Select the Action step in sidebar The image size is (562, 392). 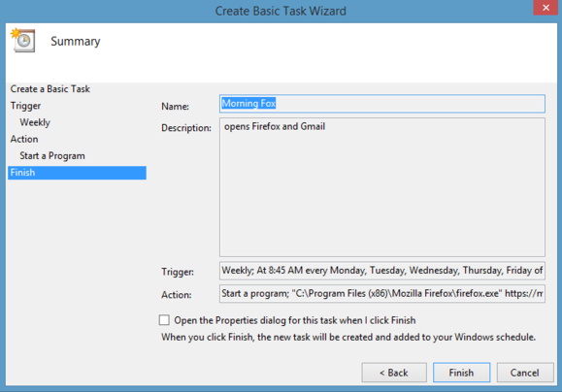pos(24,139)
